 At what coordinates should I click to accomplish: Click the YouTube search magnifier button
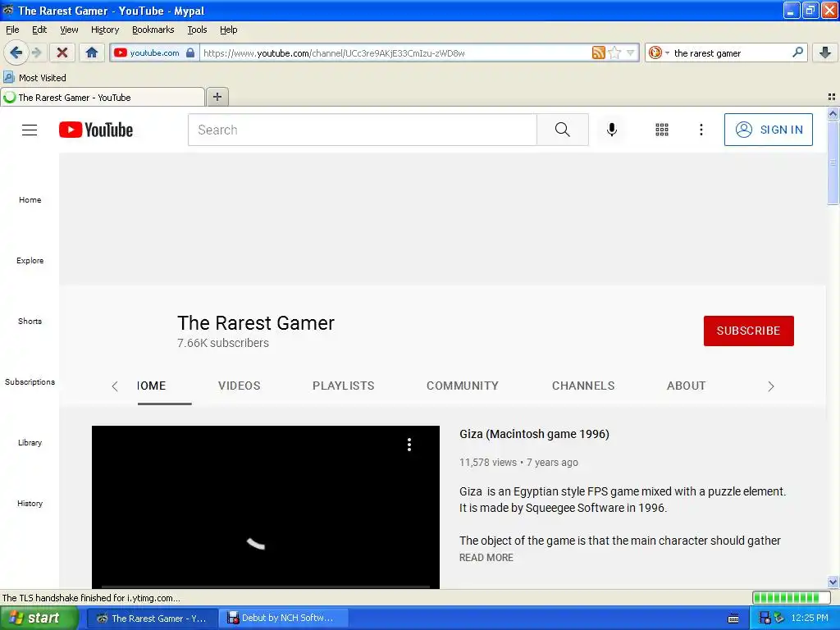point(563,130)
